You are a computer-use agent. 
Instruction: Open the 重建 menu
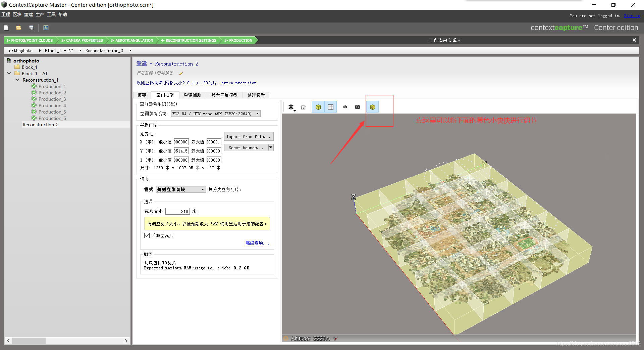[29, 15]
